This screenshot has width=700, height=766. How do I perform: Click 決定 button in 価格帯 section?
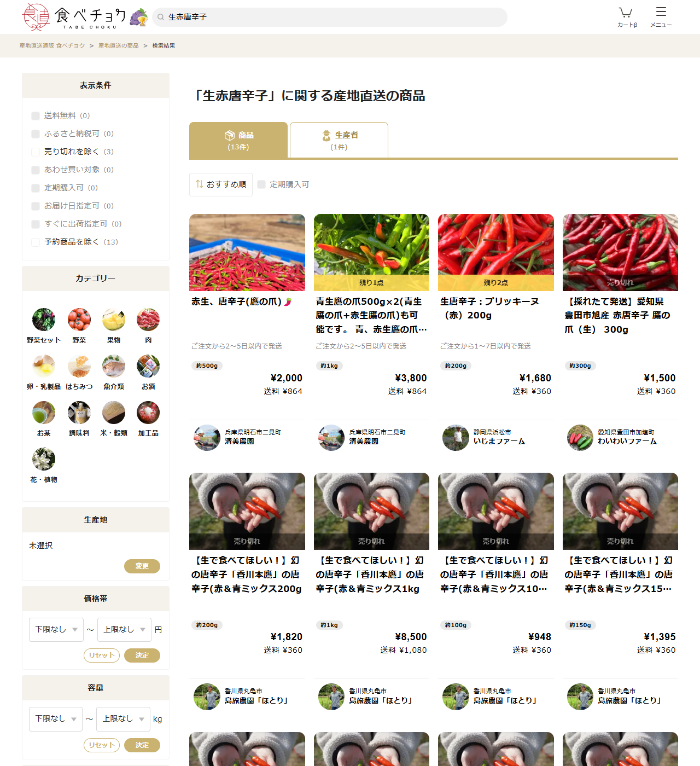[x=142, y=655]
